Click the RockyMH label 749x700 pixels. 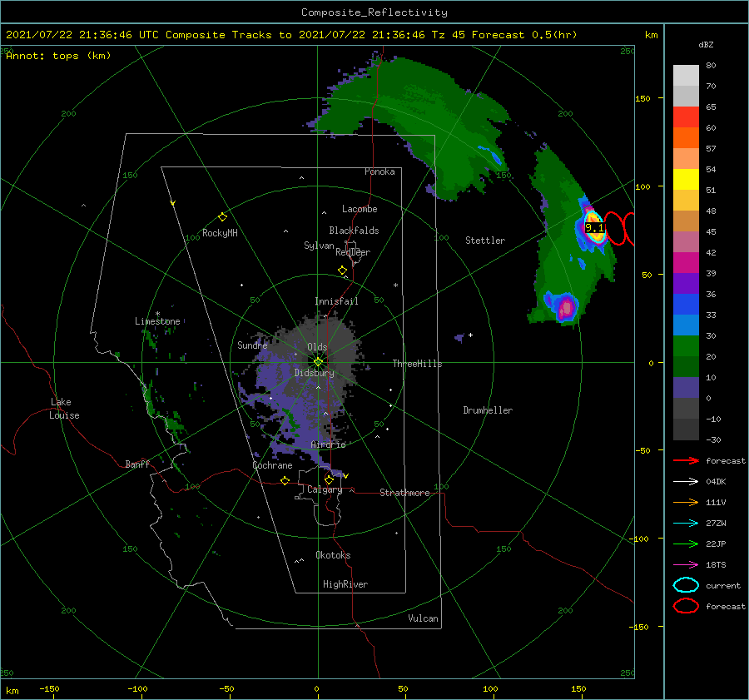(220, 233)
